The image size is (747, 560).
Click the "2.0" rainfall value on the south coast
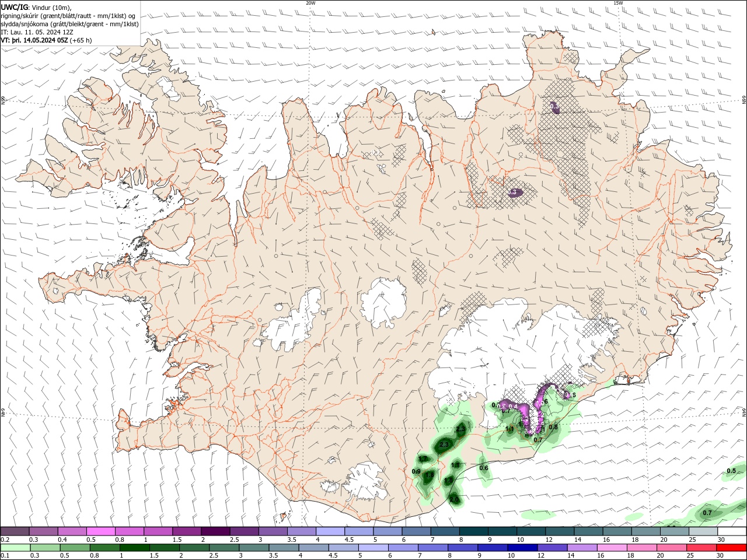click(454, 499)
